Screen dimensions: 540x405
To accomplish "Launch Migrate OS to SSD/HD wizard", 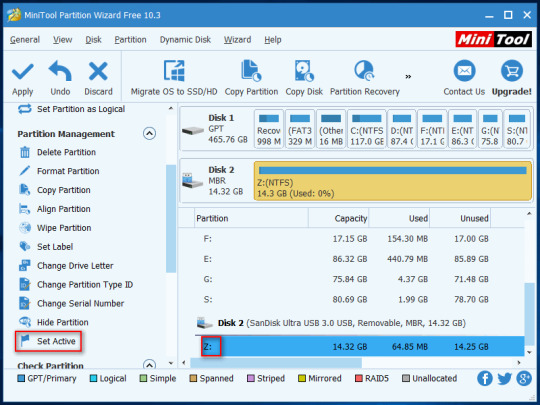I will [174, 78].
